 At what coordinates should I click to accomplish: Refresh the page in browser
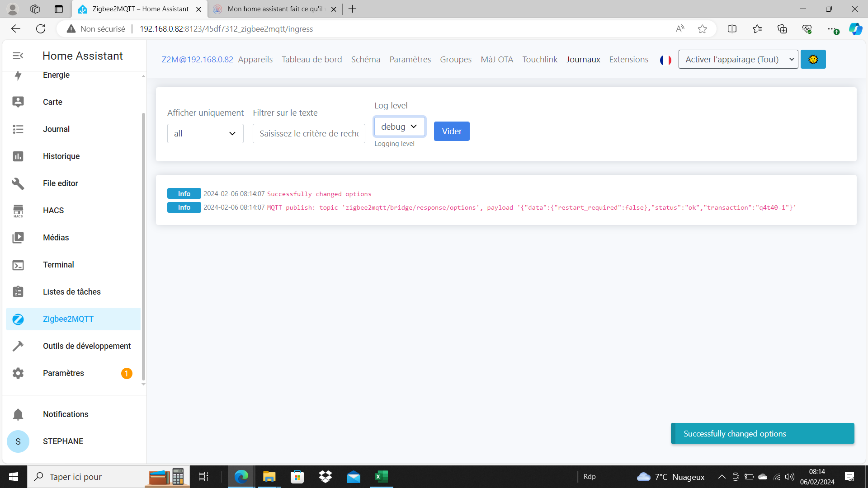[x=41, y=29]
